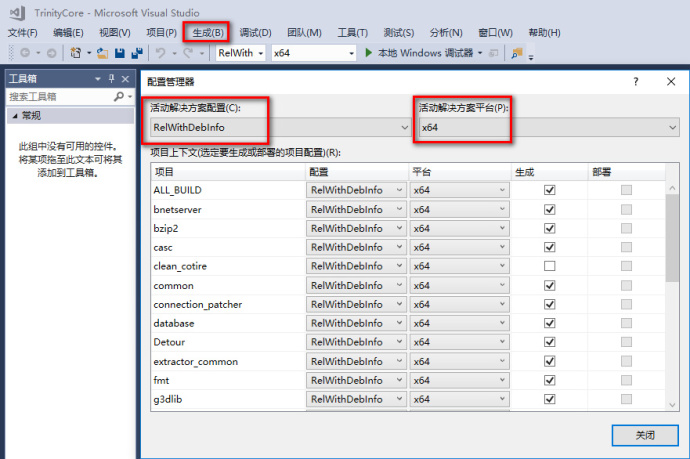The width and height of the screenshot is (690, 459).
Task: Start the local Windows debugger play button
Action: 369,52
